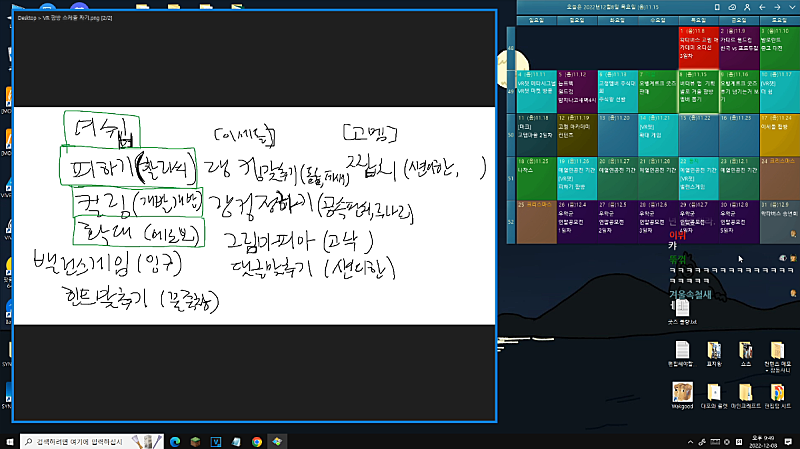Click the 토요일 column header in calendar
The image size is (800, 449).
point(780,20)
